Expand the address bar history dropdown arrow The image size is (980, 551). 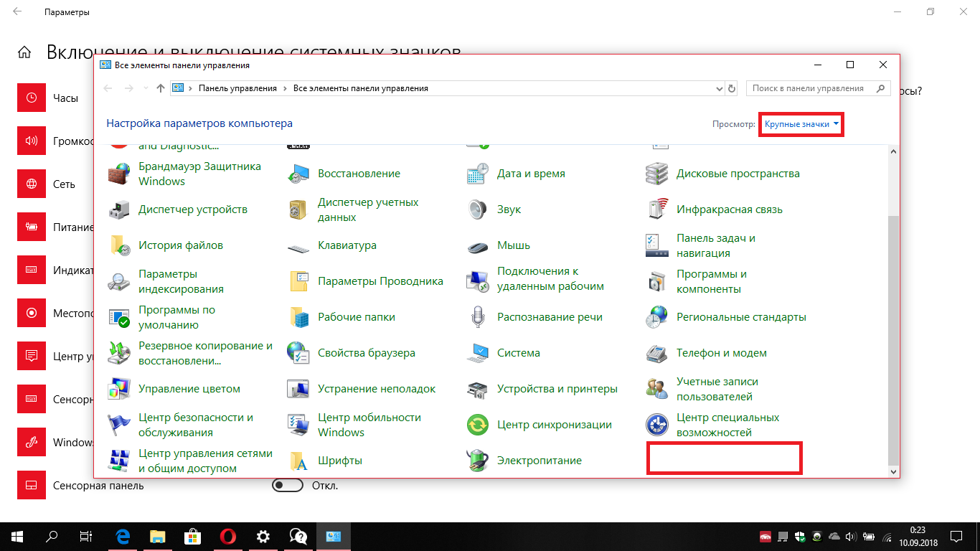pos(720,88)
